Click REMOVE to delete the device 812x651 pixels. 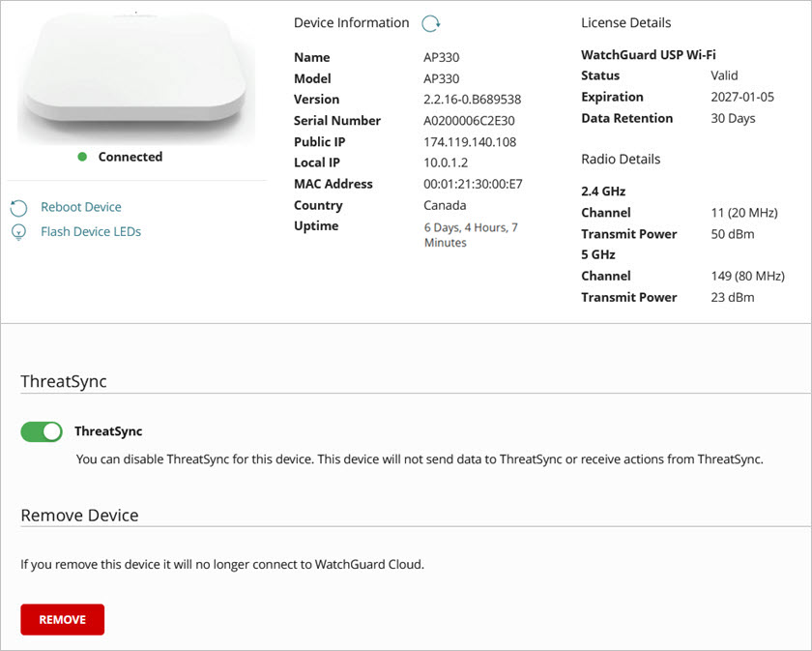click(x=62, y=619)
